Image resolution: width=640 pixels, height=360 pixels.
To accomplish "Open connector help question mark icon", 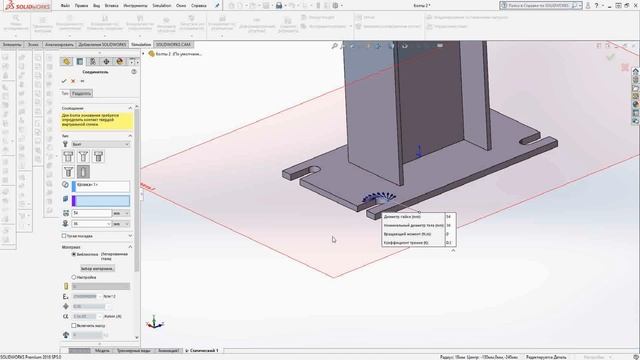I will pyautogui.click(x=134, y=72).
